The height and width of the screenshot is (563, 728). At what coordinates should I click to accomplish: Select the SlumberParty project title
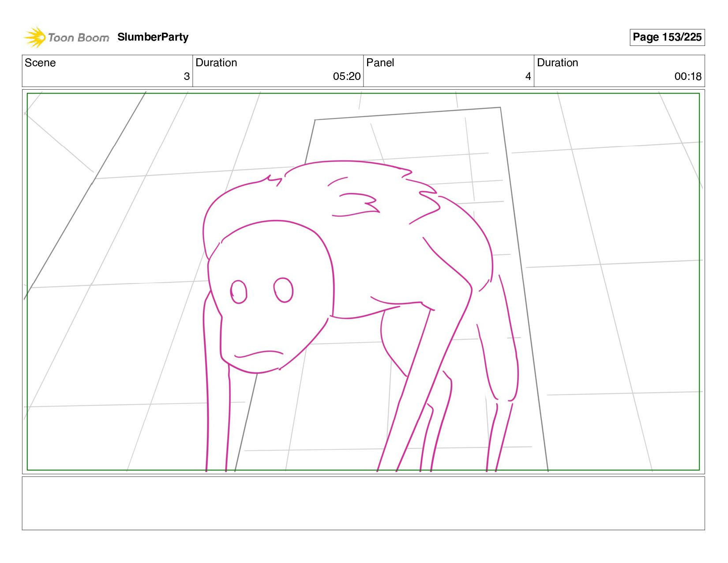point(153,37)
